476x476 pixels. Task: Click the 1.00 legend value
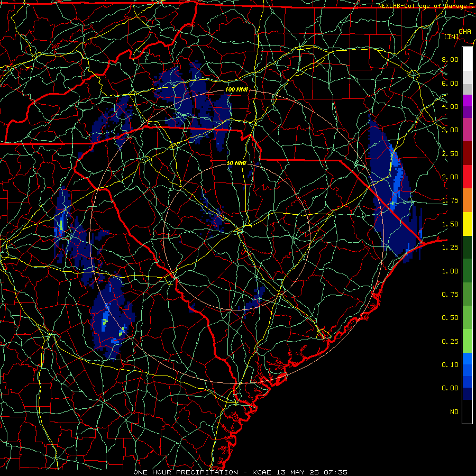coord(450,271)
